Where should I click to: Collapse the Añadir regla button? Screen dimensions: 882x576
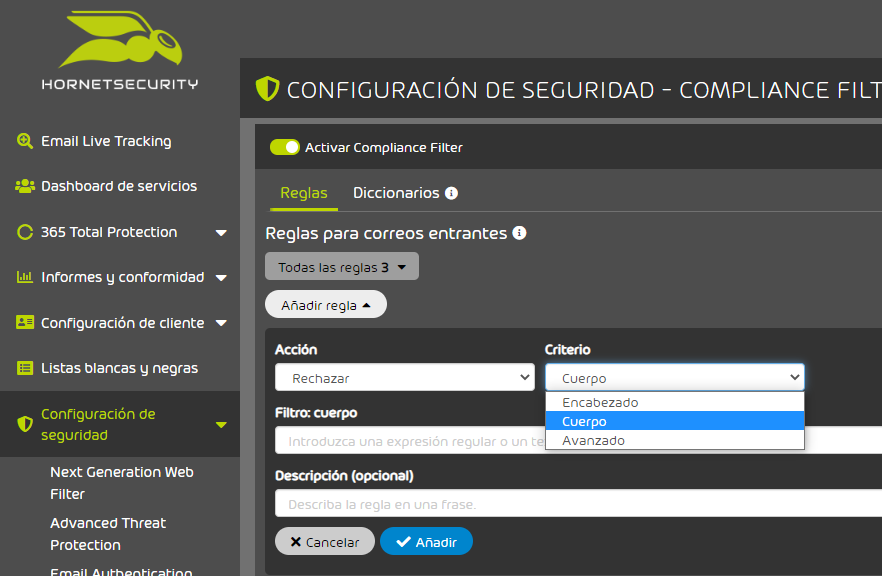pos(326,304)
